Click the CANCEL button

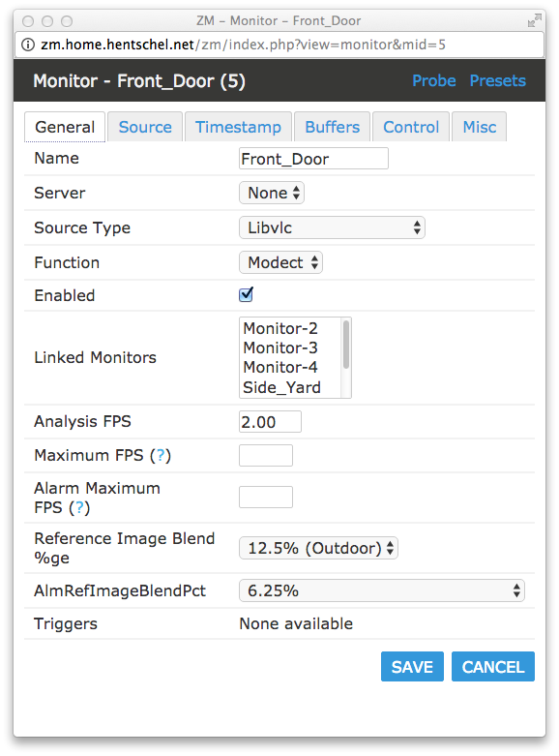493,667
